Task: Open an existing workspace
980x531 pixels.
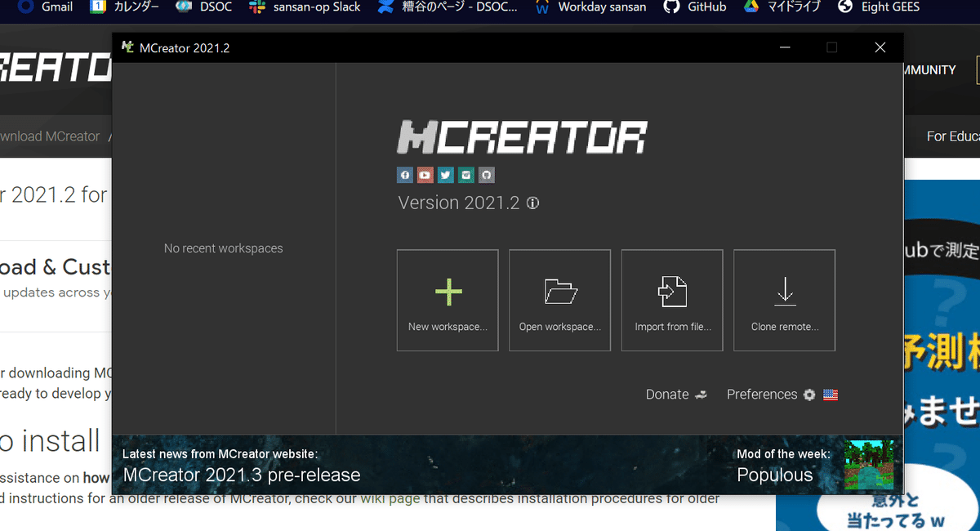Action: point(559,300)
